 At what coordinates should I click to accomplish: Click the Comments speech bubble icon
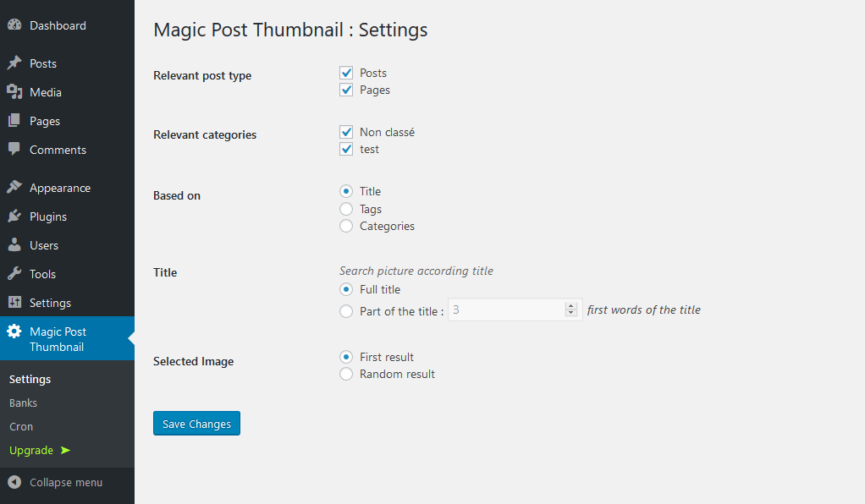pos(14,149)
